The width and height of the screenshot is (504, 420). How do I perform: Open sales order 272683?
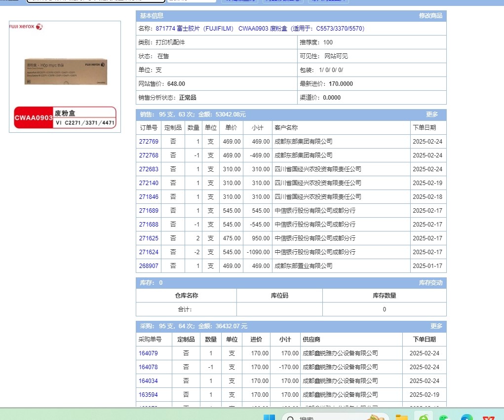click(149, 169)
